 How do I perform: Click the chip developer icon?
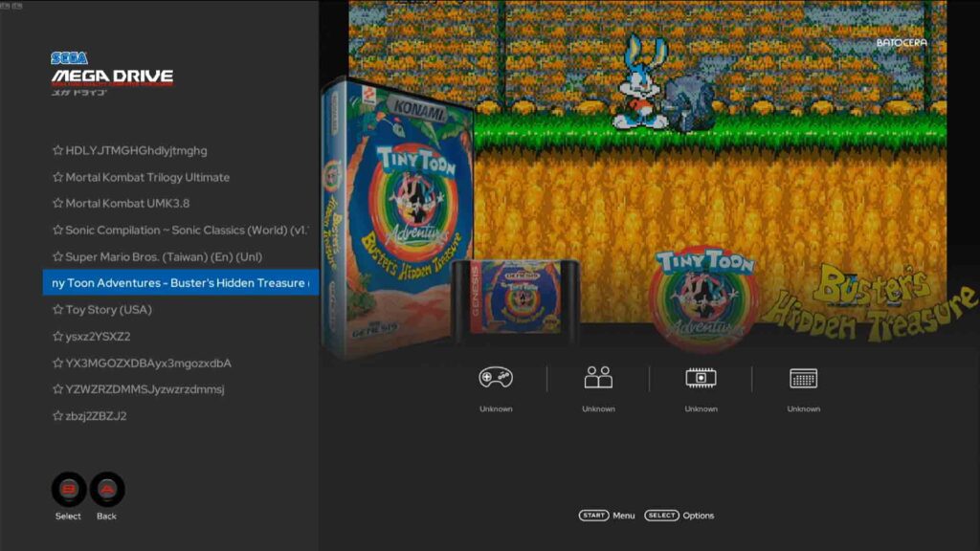tap(701, 377)
